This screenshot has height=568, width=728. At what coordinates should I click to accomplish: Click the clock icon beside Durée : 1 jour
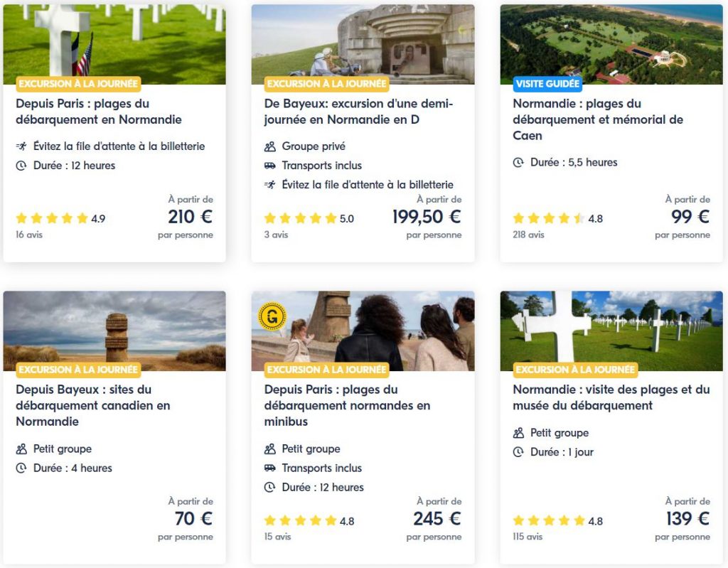click(518, 452)
